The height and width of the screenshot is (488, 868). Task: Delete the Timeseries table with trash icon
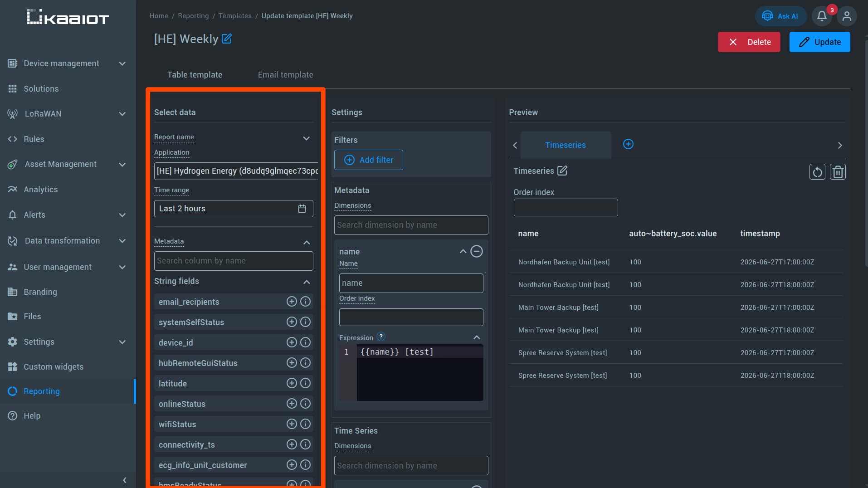coord(838,172)
